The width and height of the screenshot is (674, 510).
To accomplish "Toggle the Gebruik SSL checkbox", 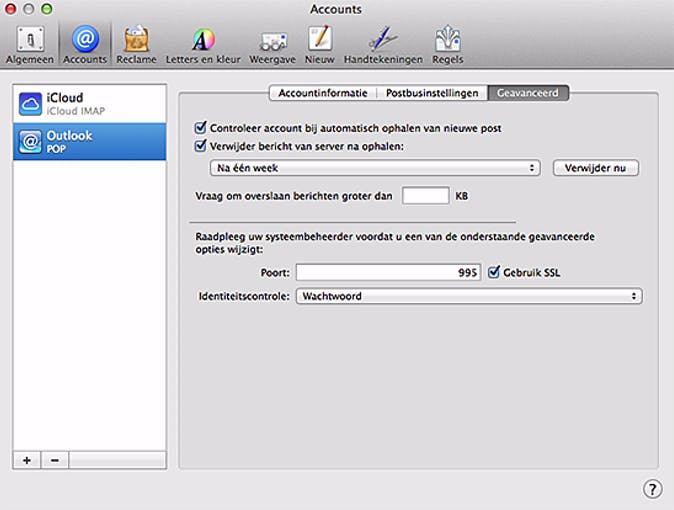I will pos(494,272).
